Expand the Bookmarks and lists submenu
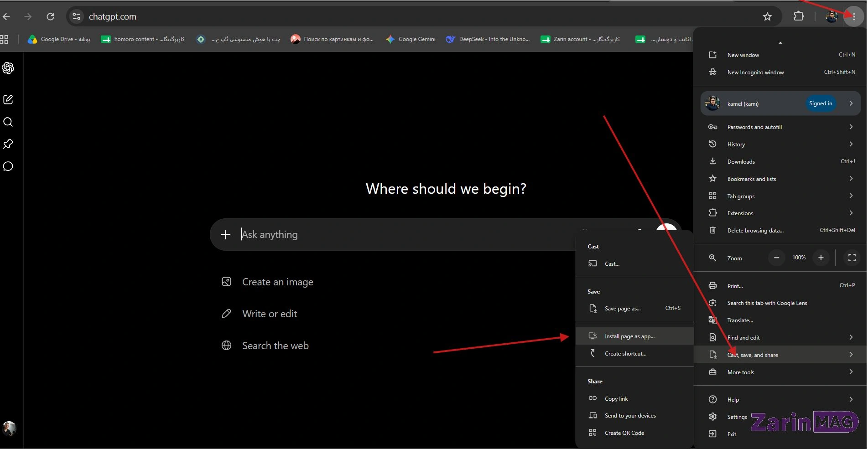The image size is (868, 449). point(780,179)
